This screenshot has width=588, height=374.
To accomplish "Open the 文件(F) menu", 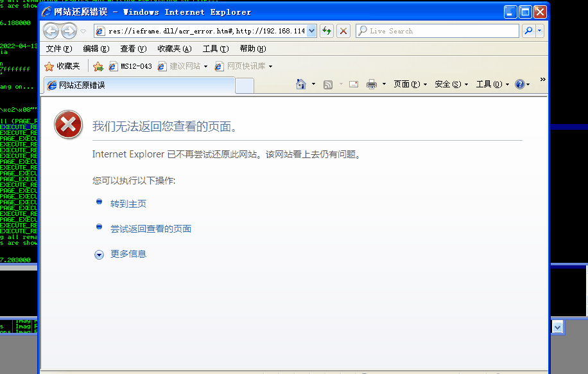I will click(x=59, y=49).
